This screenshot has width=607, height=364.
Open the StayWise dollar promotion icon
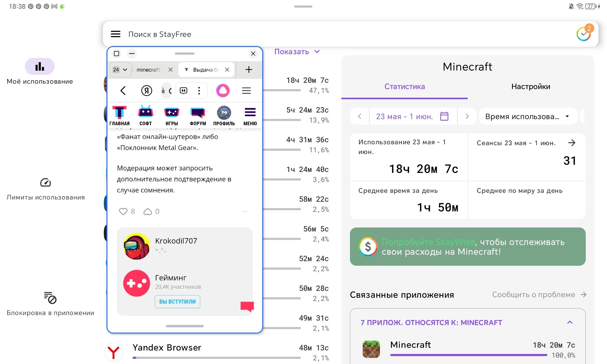coord(368,247)
